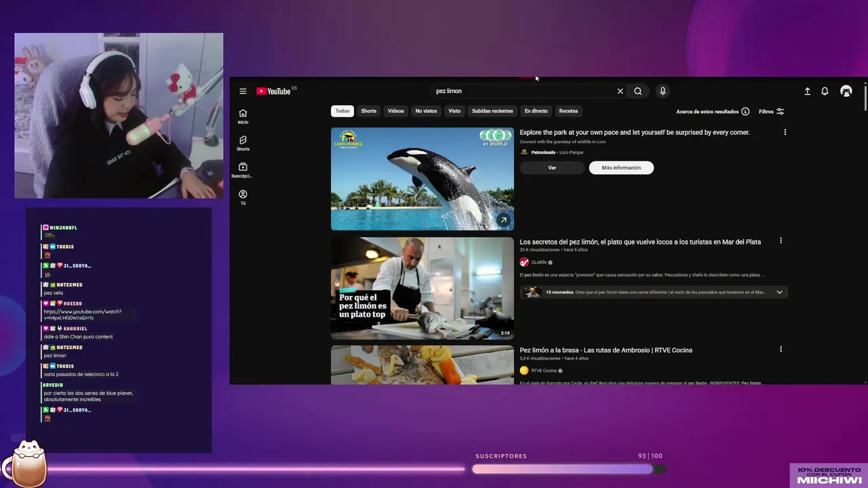Open the Los secretos del pez limón title
The height and width of the screenshot is (488, 868).
[x=640, y=242]
